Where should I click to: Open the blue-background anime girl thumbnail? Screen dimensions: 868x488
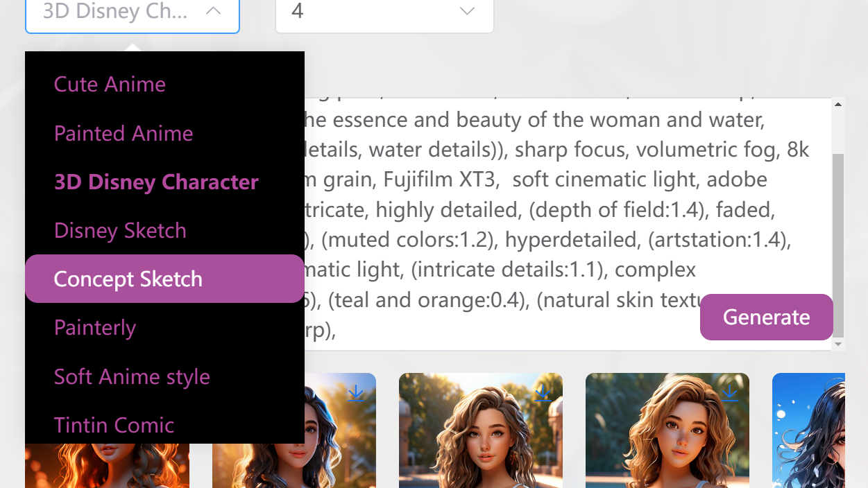tap(808, 430)
